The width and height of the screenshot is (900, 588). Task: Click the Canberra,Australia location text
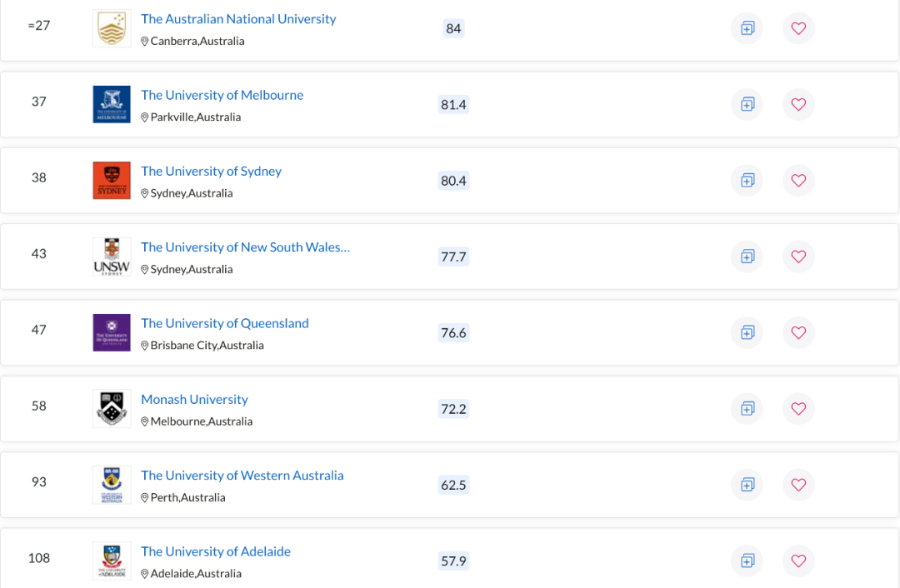click(197, 42)
